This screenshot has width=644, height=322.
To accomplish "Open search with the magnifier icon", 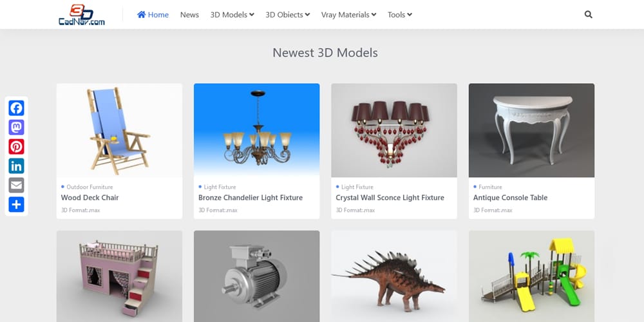I will coord(588,14).
